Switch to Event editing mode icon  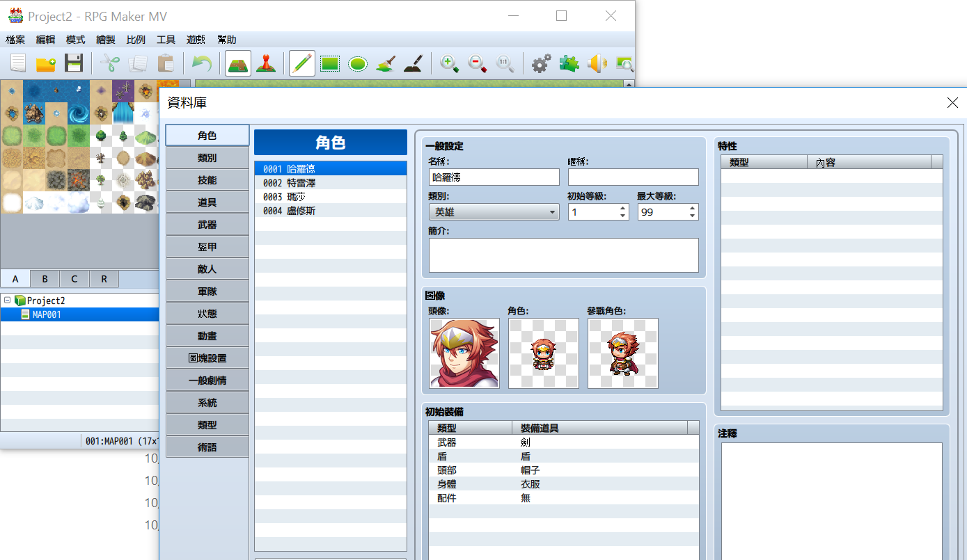pyautogui.click(x=265, y=64)
